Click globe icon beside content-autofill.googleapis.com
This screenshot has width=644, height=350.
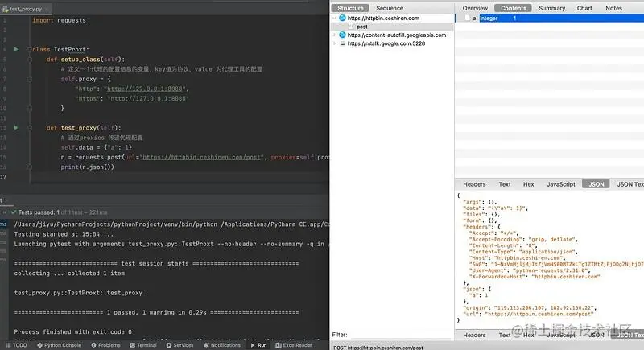(343, 35)
